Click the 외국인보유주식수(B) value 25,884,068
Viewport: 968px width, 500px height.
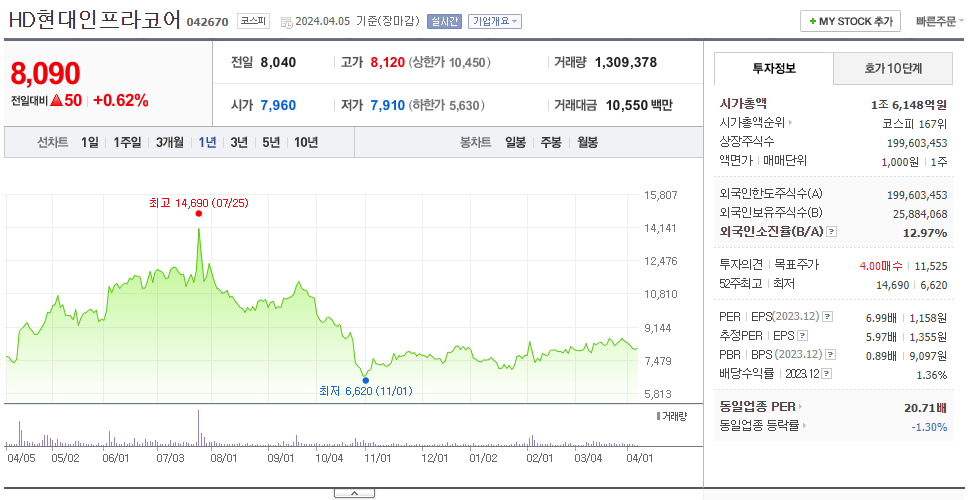pos(920,214)
